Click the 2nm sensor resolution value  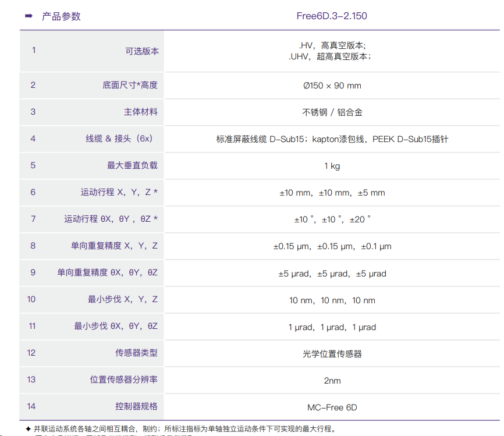coord(332,381)
